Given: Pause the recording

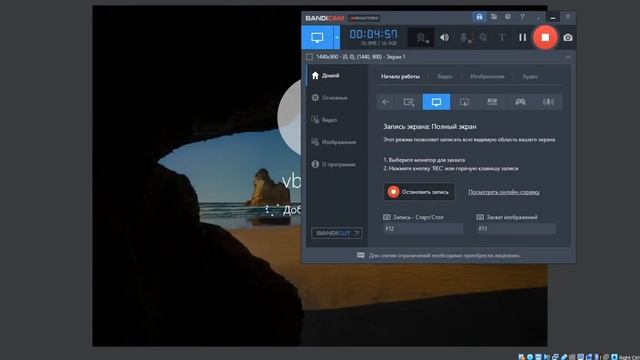Looking at the screenshot, I should click(x=522, y=38).
